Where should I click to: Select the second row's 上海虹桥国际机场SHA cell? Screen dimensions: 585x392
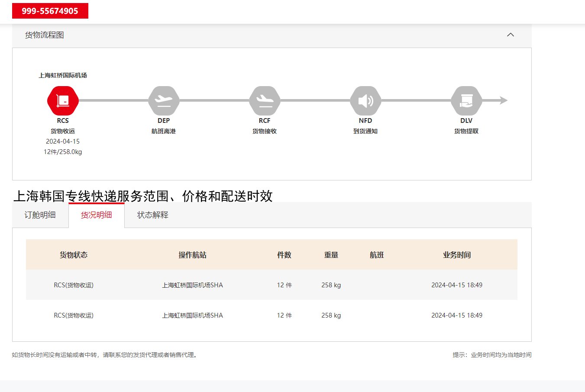tap(192, 315)
